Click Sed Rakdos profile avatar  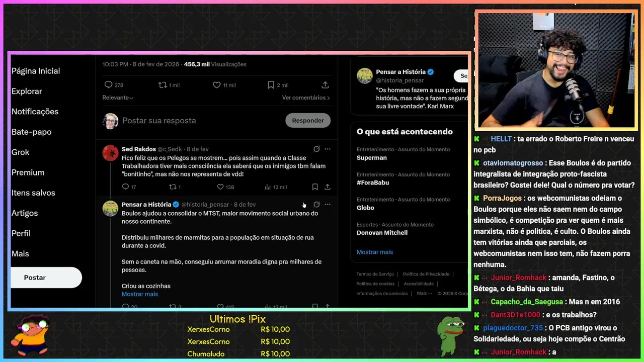(x=111, y=153)
